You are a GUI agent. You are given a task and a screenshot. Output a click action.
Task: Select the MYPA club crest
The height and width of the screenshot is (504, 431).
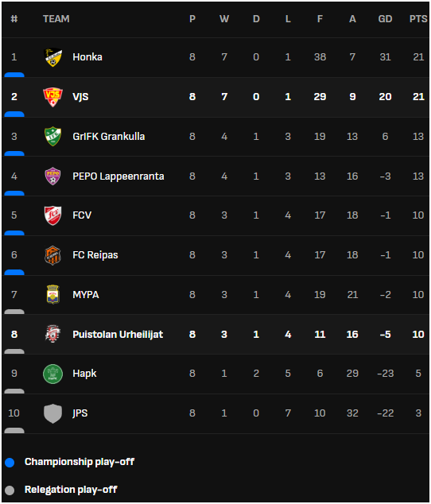coord(52,294)
